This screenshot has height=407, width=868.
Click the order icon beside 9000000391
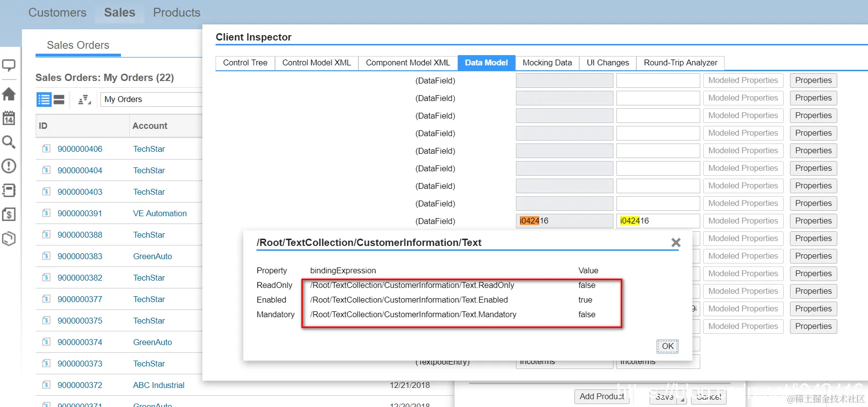[x=46, y=213]
